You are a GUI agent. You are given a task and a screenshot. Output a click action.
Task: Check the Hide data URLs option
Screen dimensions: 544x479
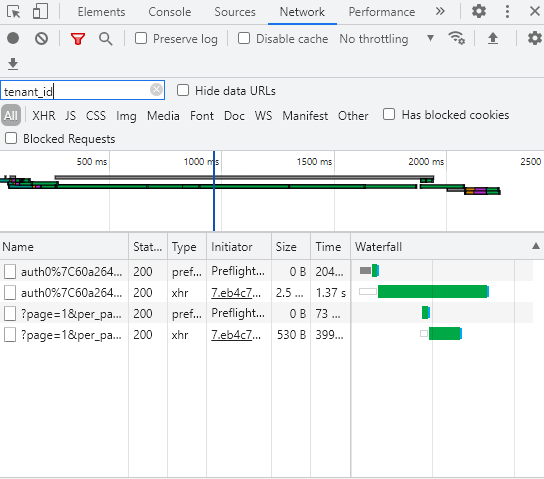[183, 91]
